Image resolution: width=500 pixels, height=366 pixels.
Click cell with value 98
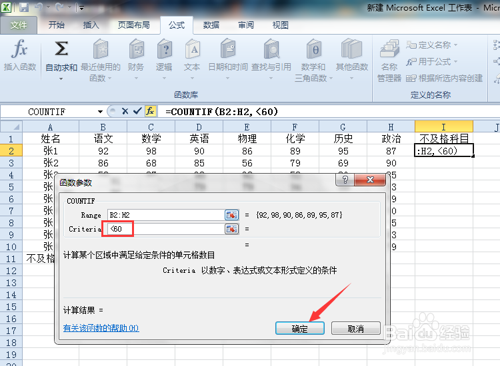click(151, 151)
